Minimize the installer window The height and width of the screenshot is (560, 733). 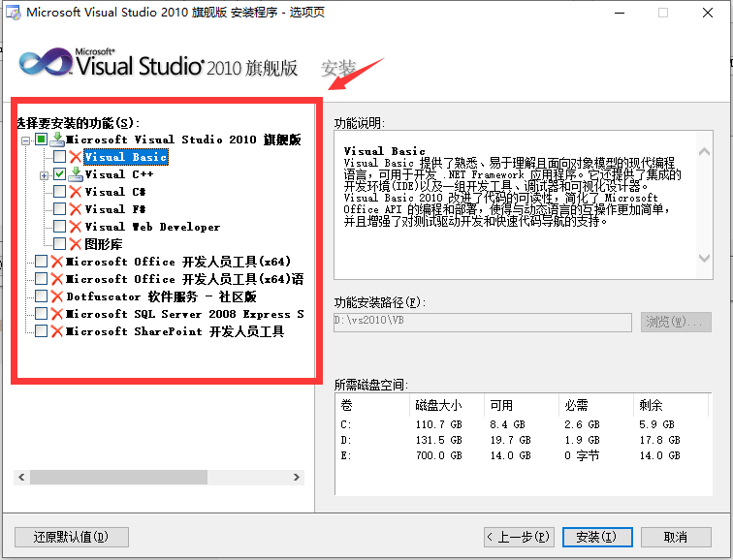pos(620,13)
